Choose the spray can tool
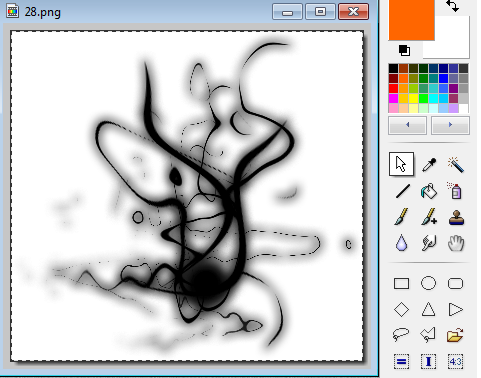 pyautogui.click(x=455, y=191)
